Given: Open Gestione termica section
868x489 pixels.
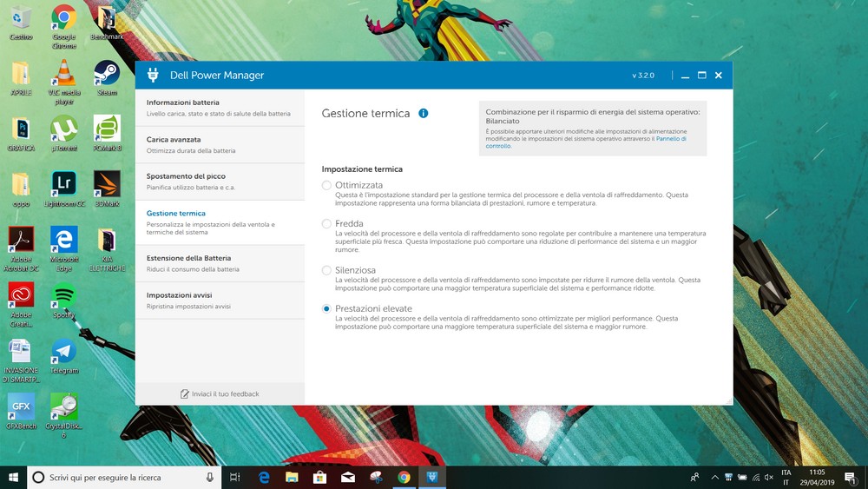Looking at the screenshot, I should point(220,222).
